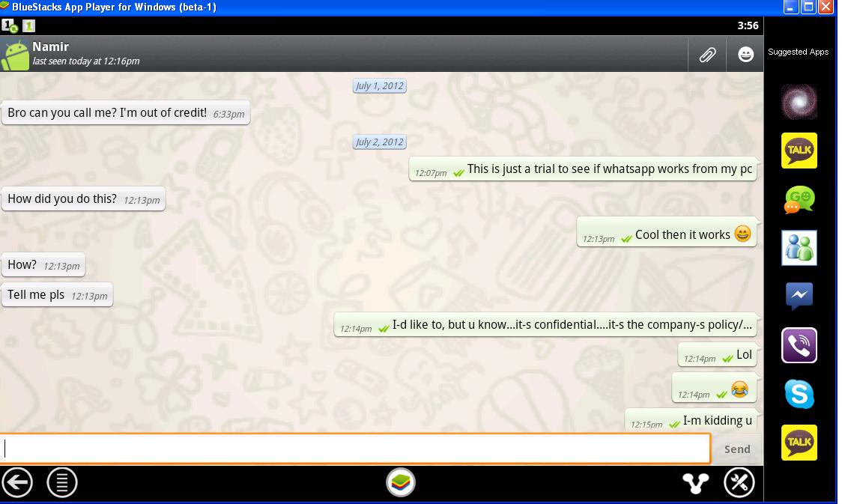Tap the confidential company policy message
This screenshot has height=504, width=842.
pyautogui.click(x=545, y=325)
